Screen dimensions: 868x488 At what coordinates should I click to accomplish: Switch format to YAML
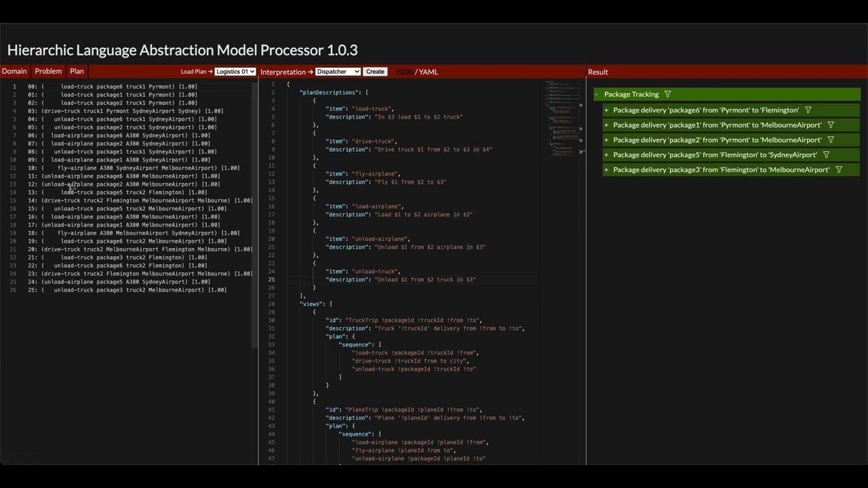point(429,72)
